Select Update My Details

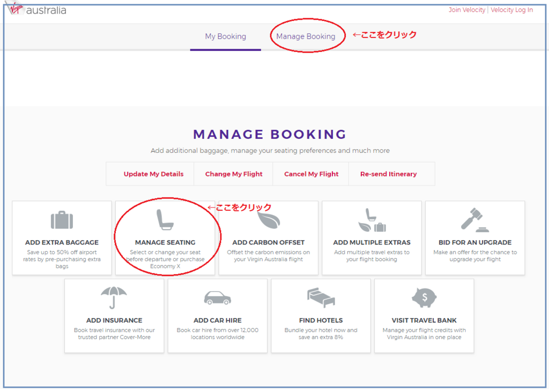tap(153, 174)
